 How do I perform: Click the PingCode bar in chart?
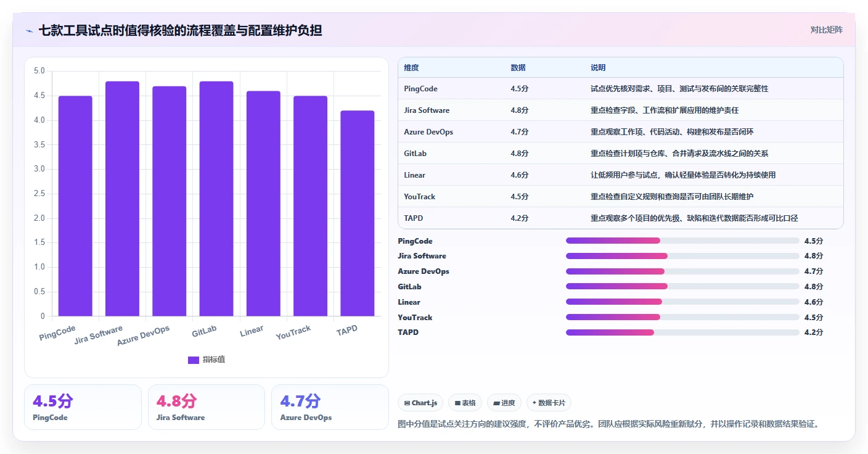(75, 206)
